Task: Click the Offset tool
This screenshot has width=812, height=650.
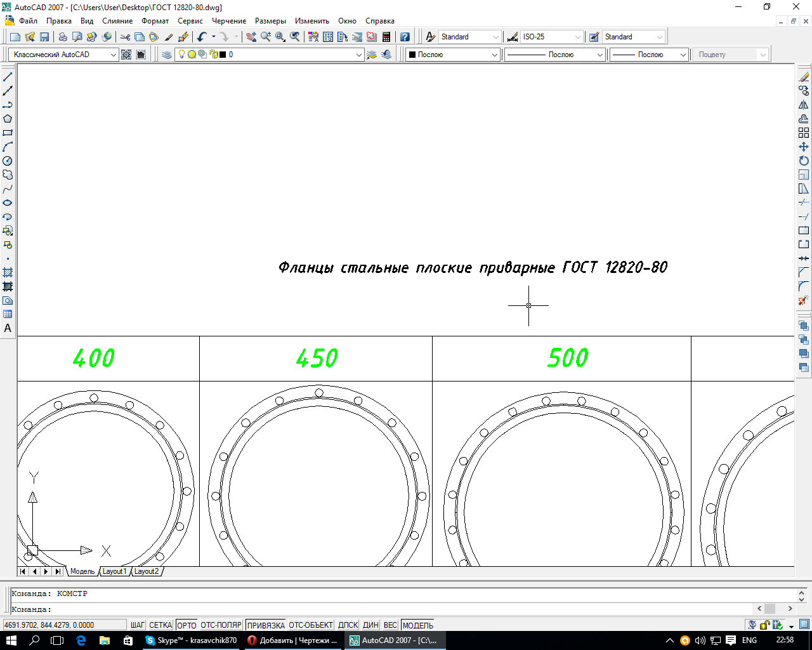Action: (804, 119)
